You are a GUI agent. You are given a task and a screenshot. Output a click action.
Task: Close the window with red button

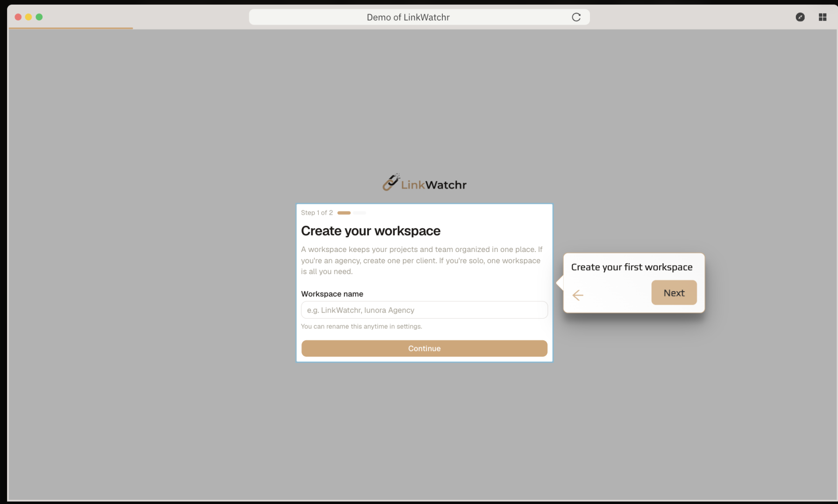point(18,17)
